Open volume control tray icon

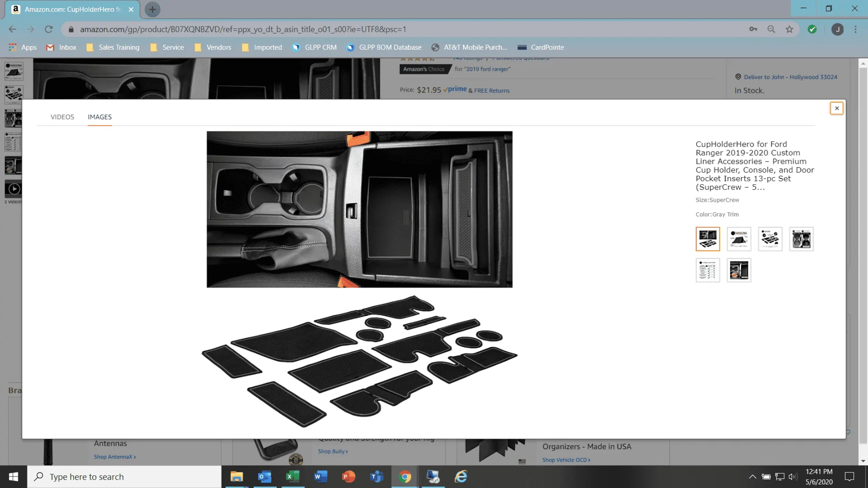point(793,477)
